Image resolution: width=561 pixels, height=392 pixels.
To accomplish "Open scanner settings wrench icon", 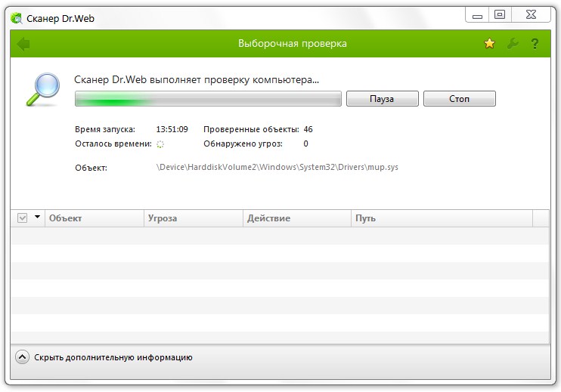I will tap(513, 44).
